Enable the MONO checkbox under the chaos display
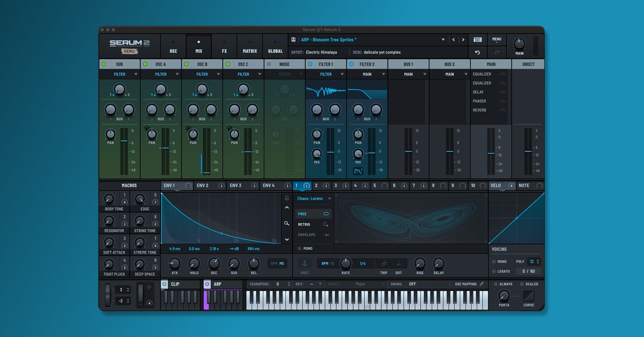Screen dimensions: 644x337 click(x=300, y=248)
